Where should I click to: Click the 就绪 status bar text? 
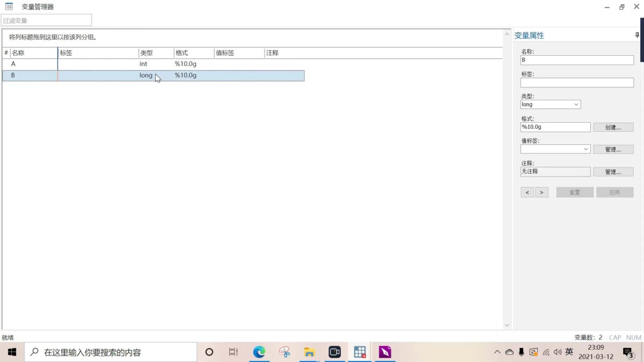tap(8, 337)
